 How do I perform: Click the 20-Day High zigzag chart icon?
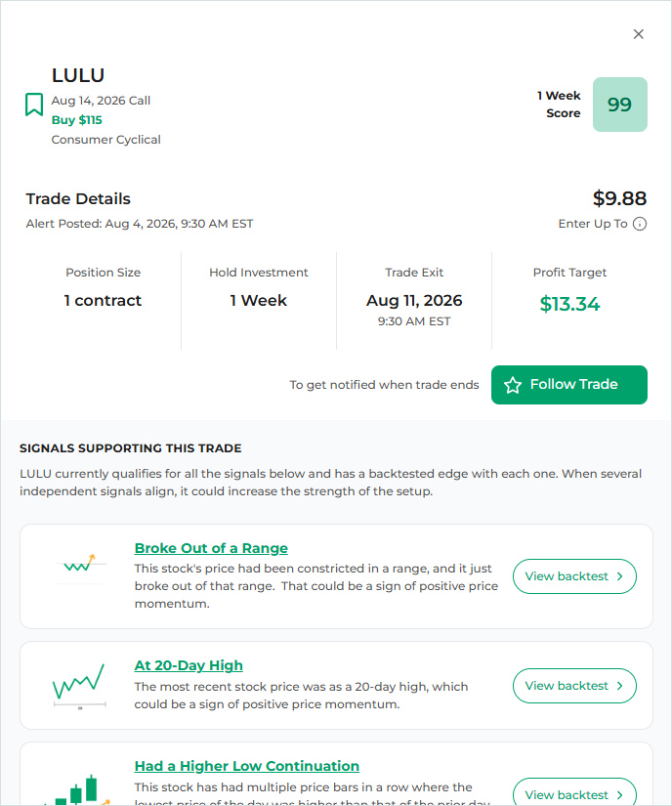coord(80,686)
